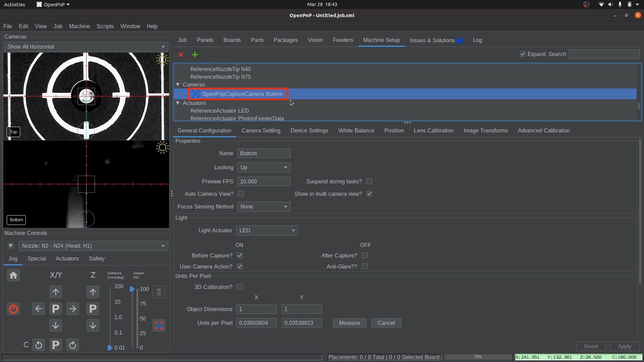Click the red delete X icon

tap(181, 55)
